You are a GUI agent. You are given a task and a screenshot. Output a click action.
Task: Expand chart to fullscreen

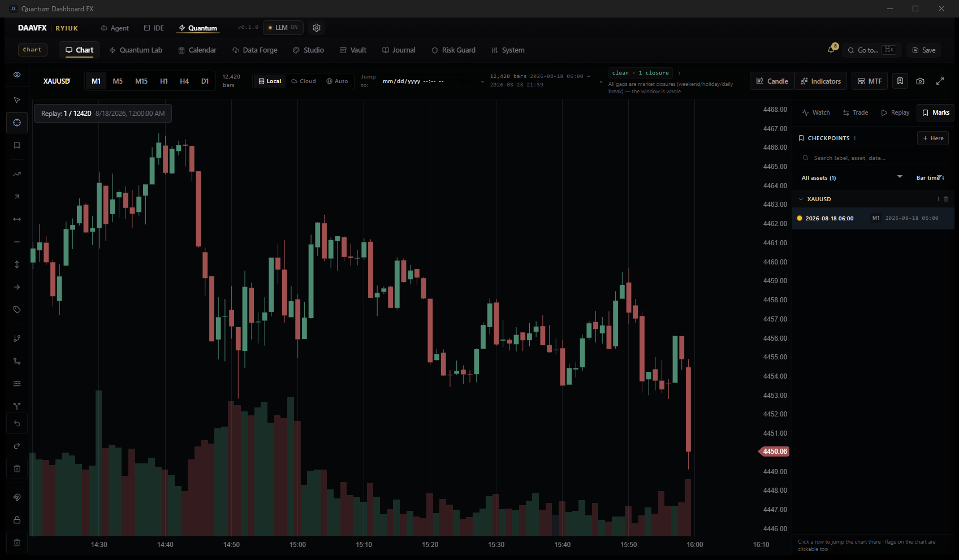(x=940, y=81)
